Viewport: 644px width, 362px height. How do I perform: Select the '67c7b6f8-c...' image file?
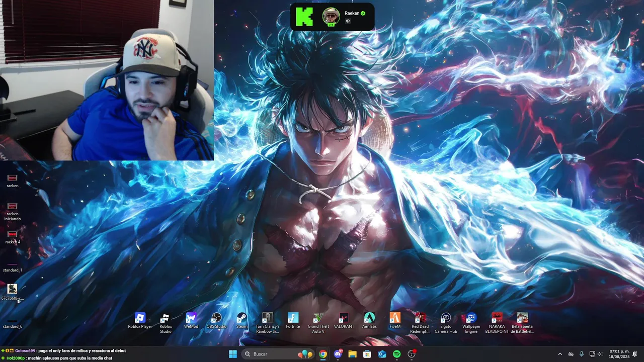click(13, 292)
